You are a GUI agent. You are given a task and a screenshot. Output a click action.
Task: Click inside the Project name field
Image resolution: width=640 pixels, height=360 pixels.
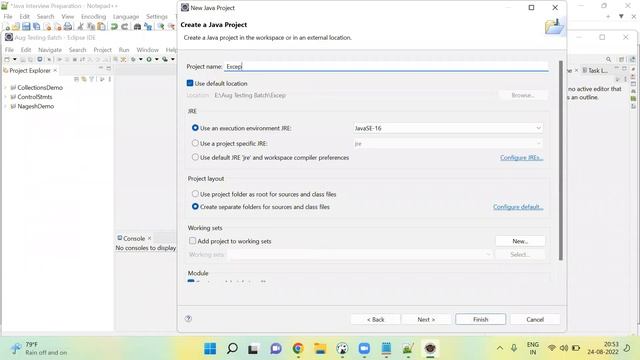click(x=386, y=66)
